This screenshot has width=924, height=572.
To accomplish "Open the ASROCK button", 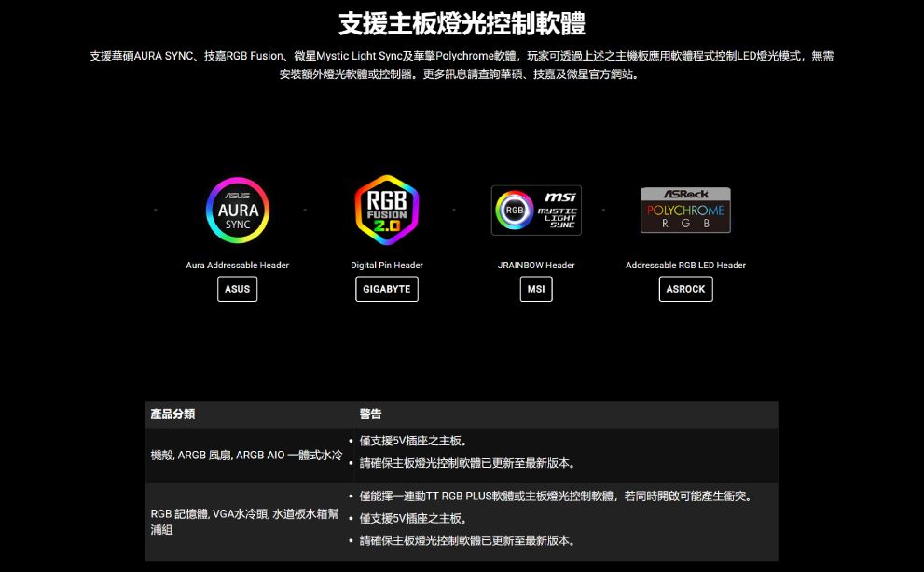I will [686, 289].
